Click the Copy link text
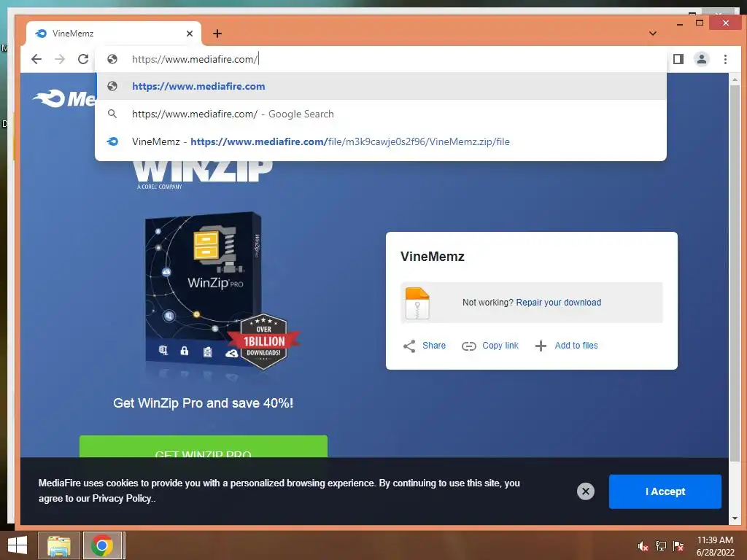 pos(500,345)
